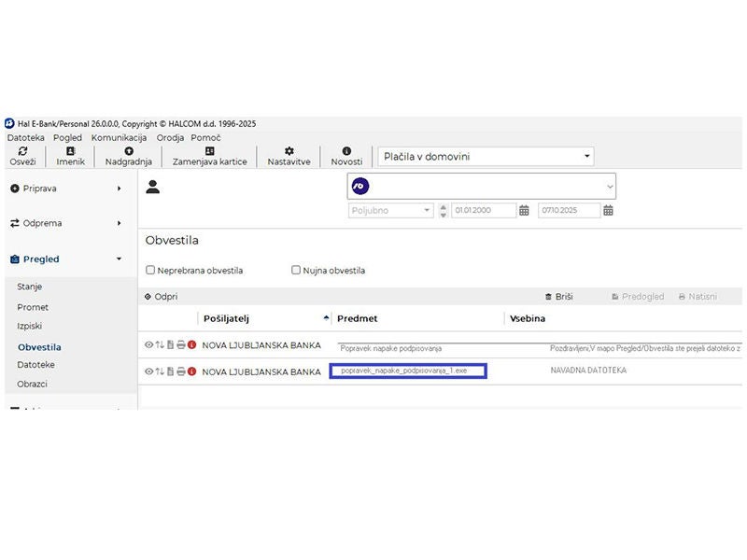Open Plačila v domovini dropdown
Viewport: 747px width, 560px height.
click(x=486, y=157)
